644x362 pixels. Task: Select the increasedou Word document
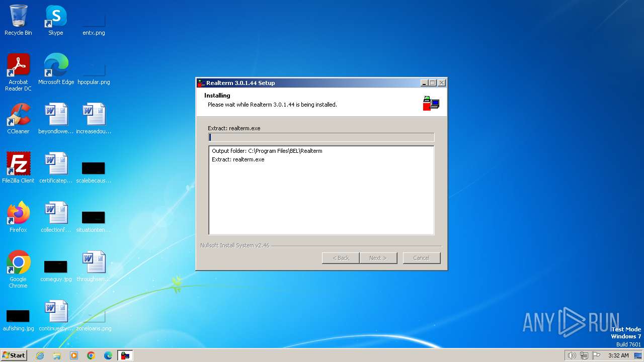94,119
